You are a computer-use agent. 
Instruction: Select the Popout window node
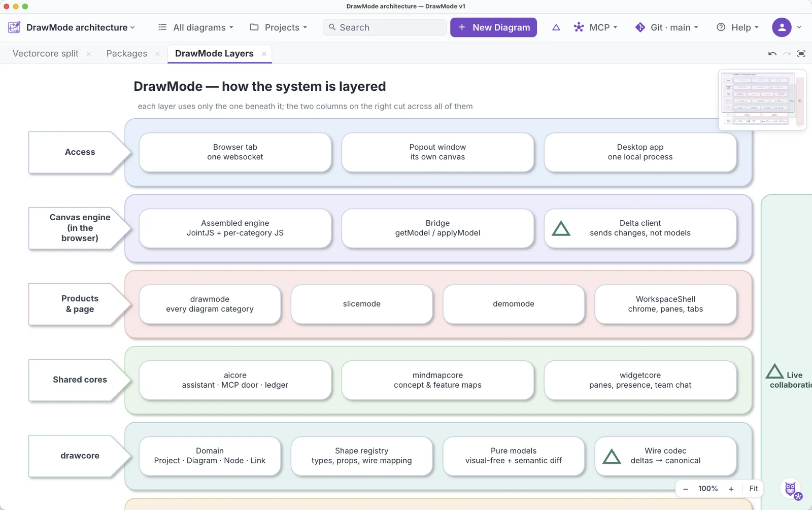click(437, 152)
